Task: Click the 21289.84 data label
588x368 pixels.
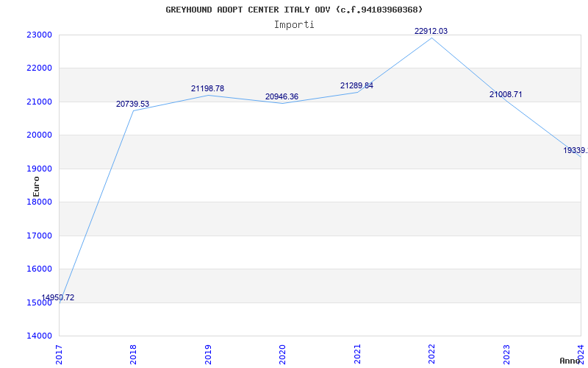Action: pos(356,85)
